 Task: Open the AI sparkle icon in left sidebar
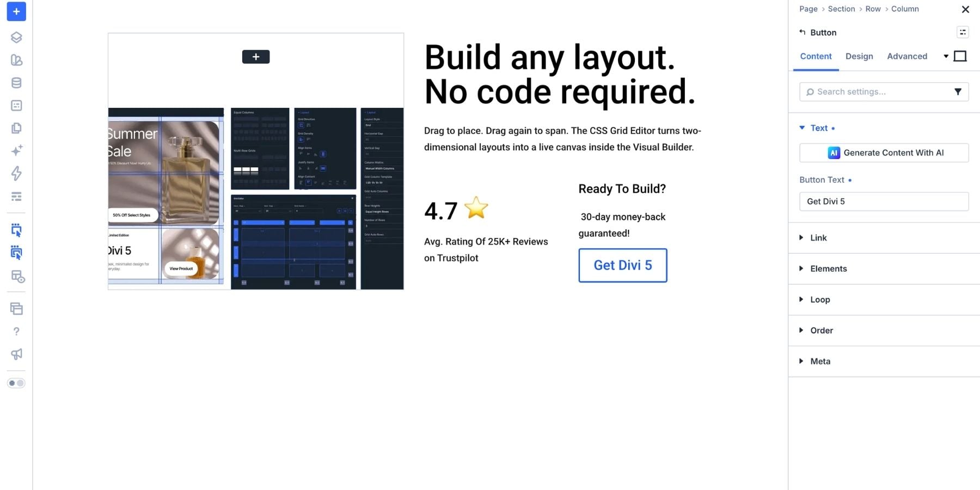[x=16, y=151]
